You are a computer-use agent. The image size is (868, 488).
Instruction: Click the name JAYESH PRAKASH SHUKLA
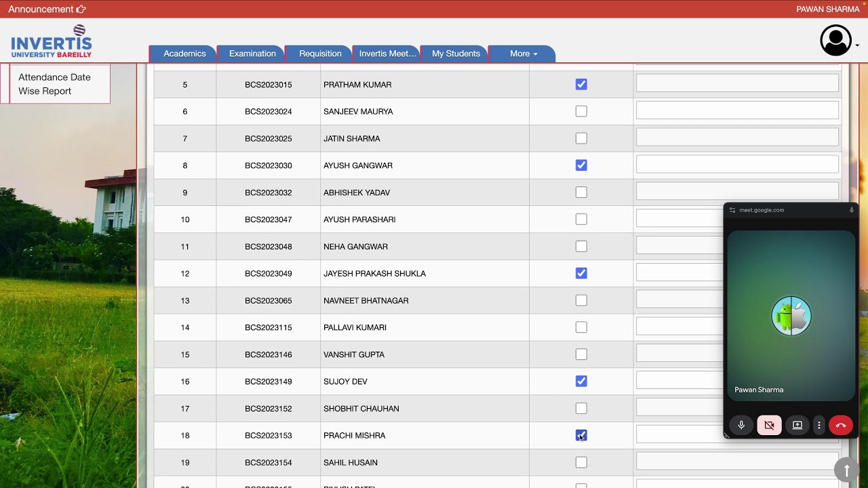pyautogui.click(x=374, y=274)
